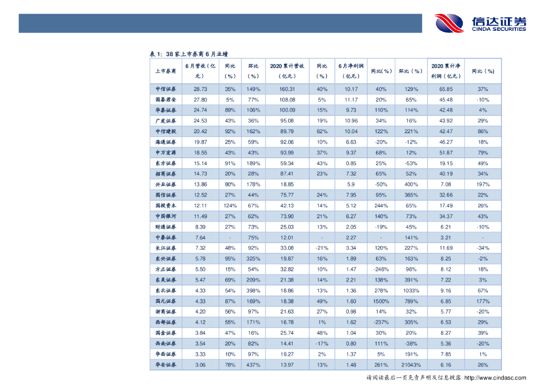Click the 中国银河 row label
The height and width of the screenshot is (392, 555).
(165, 217)
